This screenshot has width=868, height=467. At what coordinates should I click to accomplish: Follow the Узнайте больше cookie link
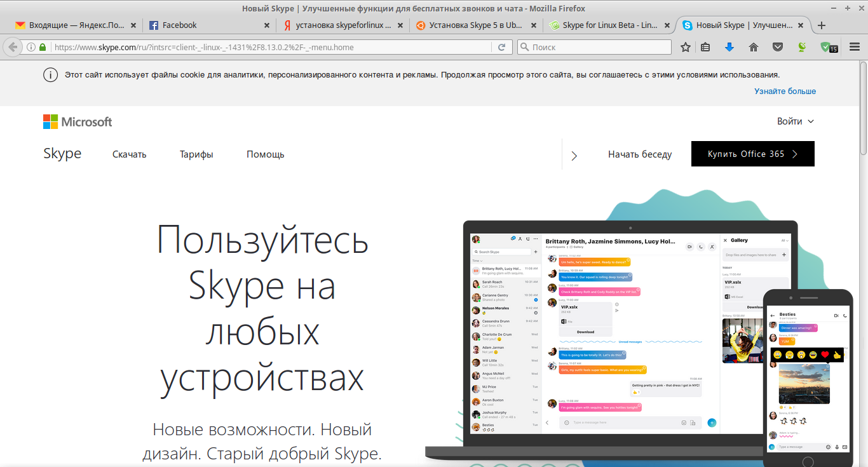[x=785, y=91]
